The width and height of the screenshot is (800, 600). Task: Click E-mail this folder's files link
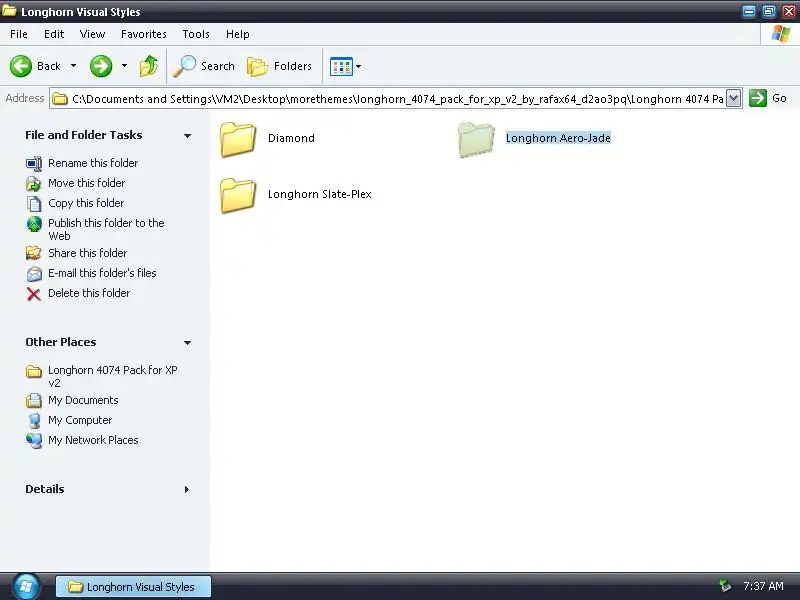point(102,273)
